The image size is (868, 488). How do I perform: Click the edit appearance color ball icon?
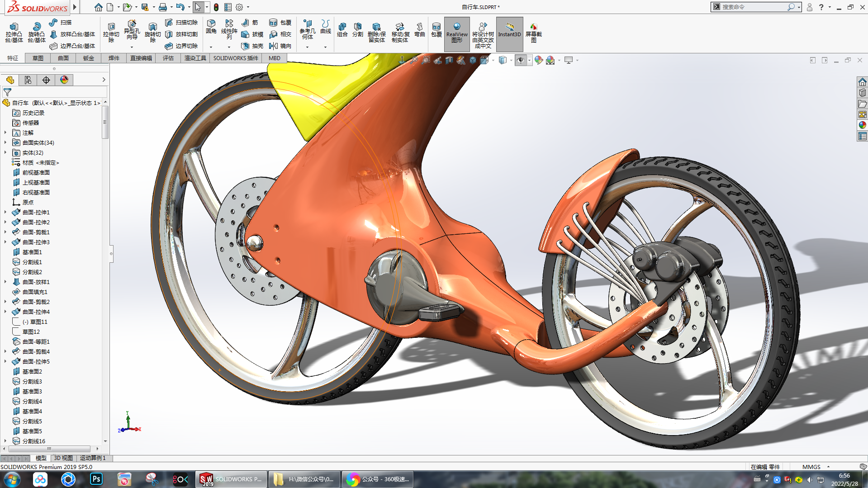pyautogui.click(x=538, y=60)
